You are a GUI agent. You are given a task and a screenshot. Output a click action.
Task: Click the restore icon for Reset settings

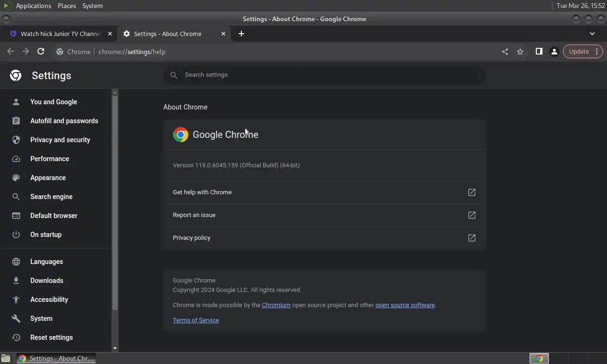16,337
